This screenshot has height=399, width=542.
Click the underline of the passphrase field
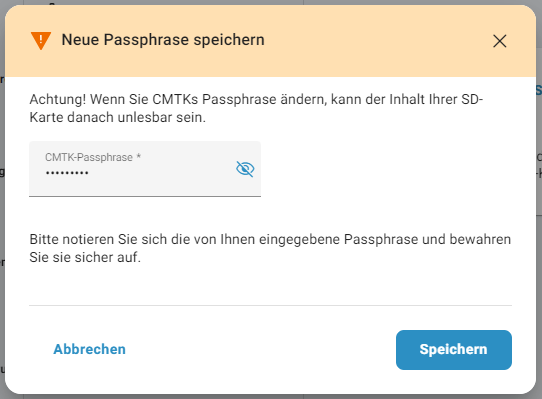coord(145,196)
